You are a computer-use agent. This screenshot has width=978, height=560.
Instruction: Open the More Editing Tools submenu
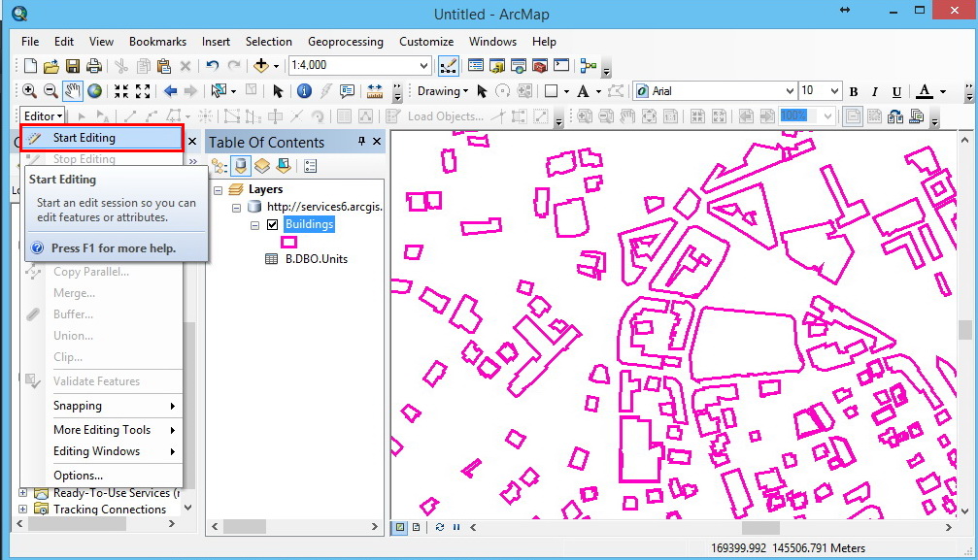click(x=102, y=430)
